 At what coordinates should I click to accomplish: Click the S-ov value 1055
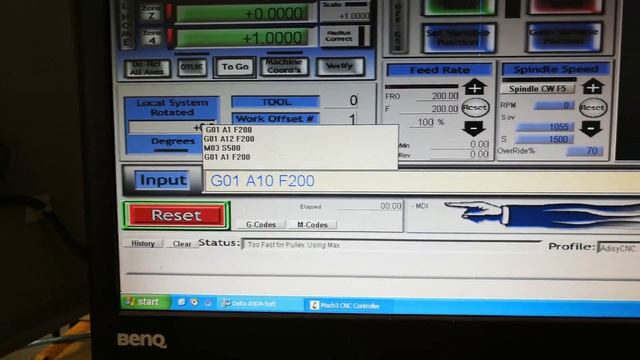coord(545,127)
